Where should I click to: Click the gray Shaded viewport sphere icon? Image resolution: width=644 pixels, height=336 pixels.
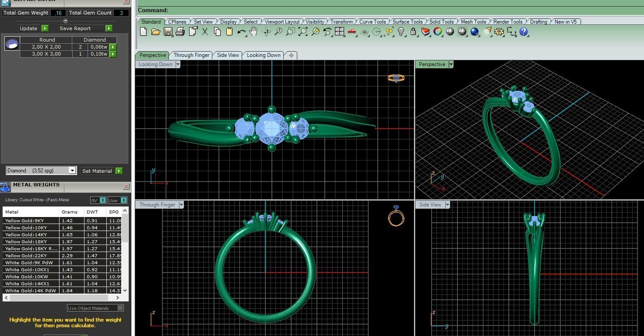coord(450,31)
